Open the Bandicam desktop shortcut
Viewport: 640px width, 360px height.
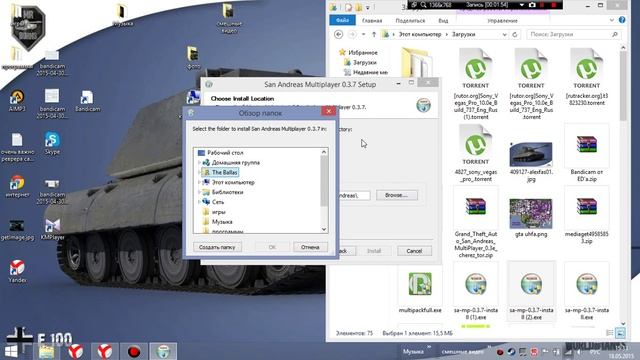pyautogui.click(x=87, y=100)
